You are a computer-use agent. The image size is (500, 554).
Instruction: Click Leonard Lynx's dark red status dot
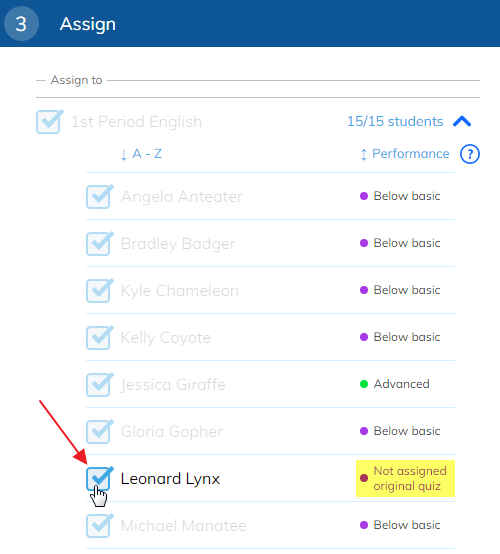coord(364,478)
